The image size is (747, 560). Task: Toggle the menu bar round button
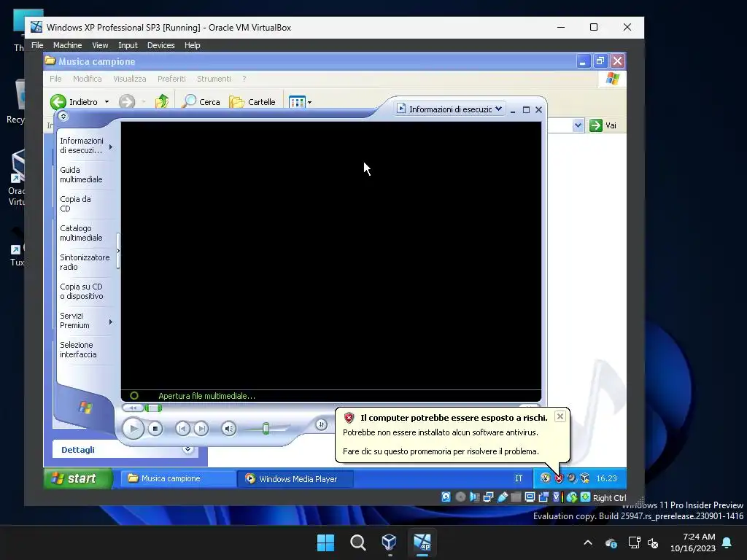point(63,116)
